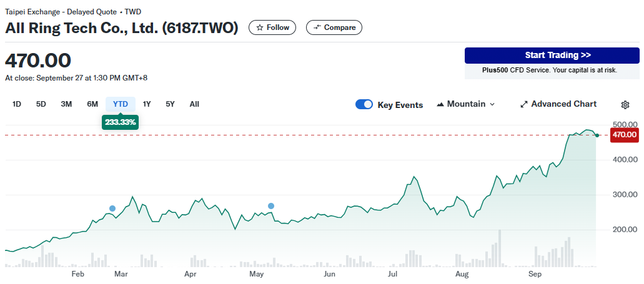This screenshot has width=644, height=284.
Task: Click the Start Trading button
Action: point(552,56)
